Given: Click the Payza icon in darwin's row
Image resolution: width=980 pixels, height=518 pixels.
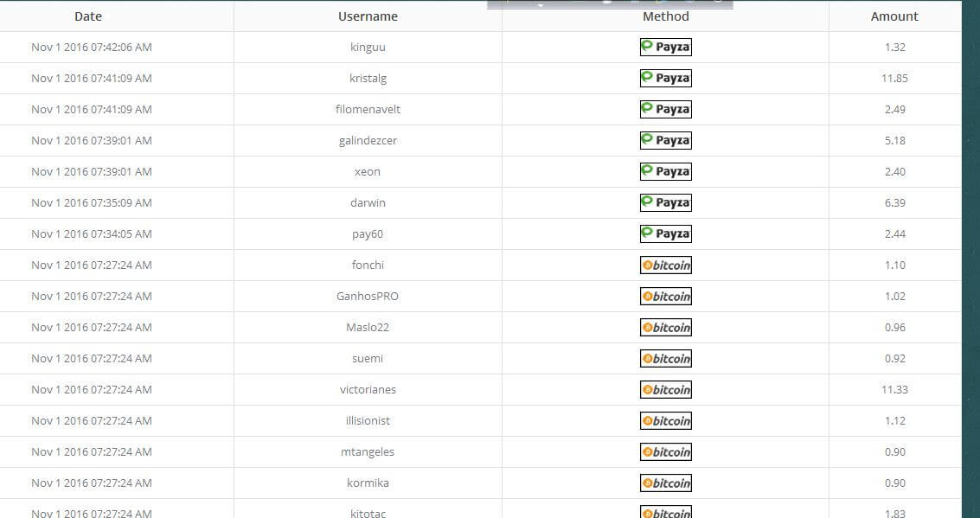Looking at the screenshot, I should tap(665, 202).
